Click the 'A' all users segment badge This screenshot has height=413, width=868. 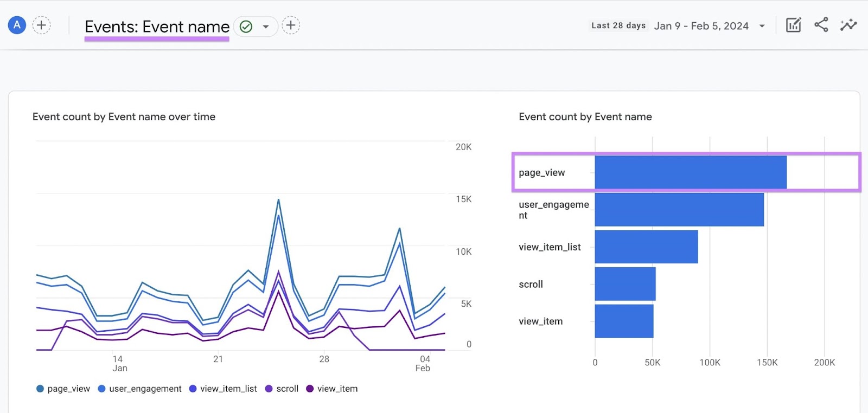pyautogui.click(x=17, y=25)
